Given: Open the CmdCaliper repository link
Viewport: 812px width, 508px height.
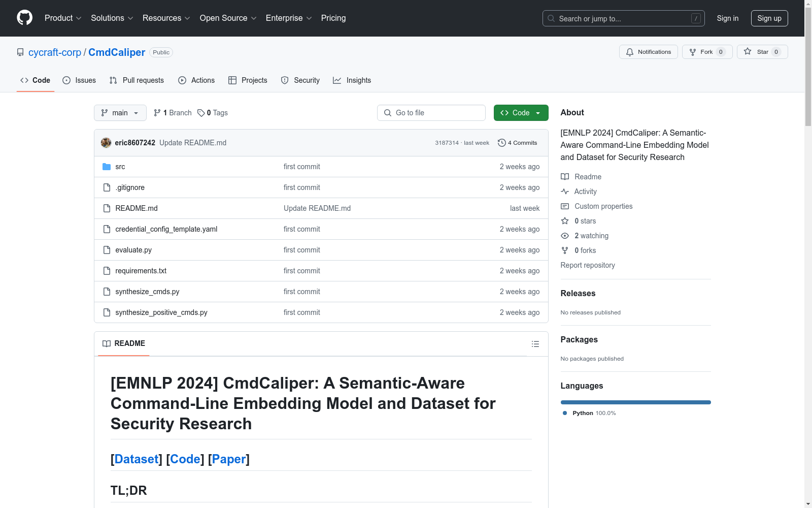Looking at the screenshot, I should coord(117,52).
